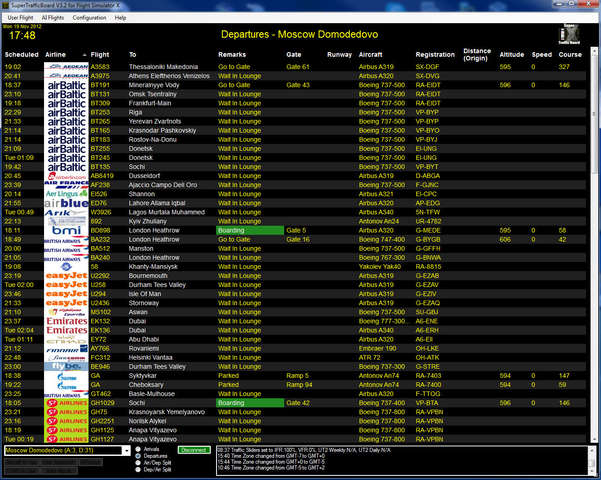Sort by the Scheduled column header
Image resolution: width=601 pixels, height=480 pixels.
(x=21, y=55)
